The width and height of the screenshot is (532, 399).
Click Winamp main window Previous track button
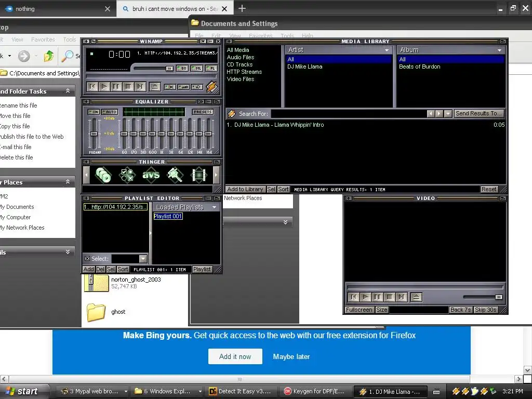pyautogui.click(x=92, y=87)
